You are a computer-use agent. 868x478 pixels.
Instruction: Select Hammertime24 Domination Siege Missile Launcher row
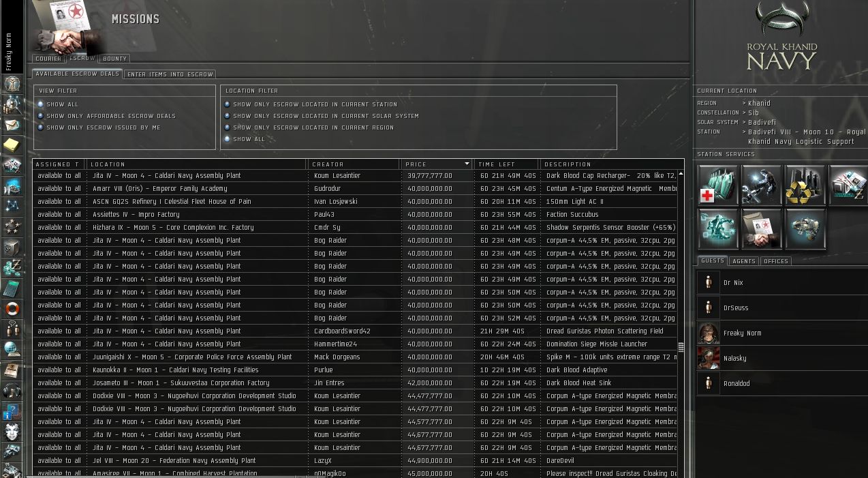point(355,344)
